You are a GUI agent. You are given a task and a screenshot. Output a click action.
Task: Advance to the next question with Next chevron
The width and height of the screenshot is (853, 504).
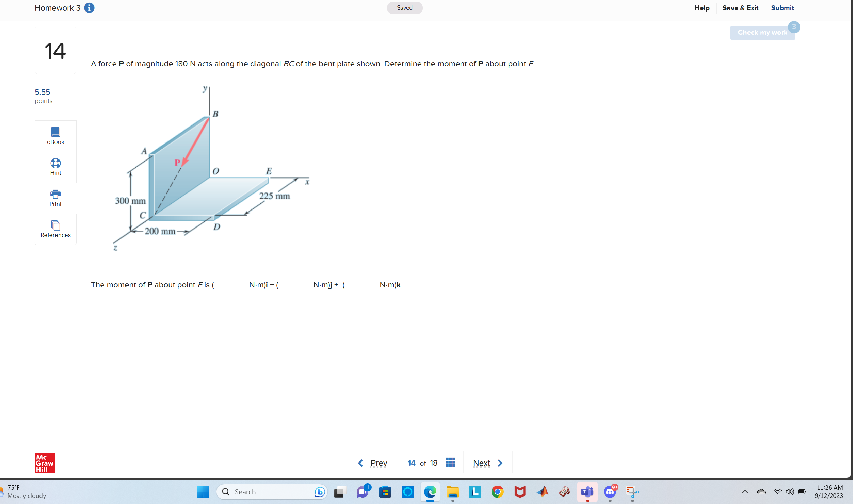click(500, 463)
